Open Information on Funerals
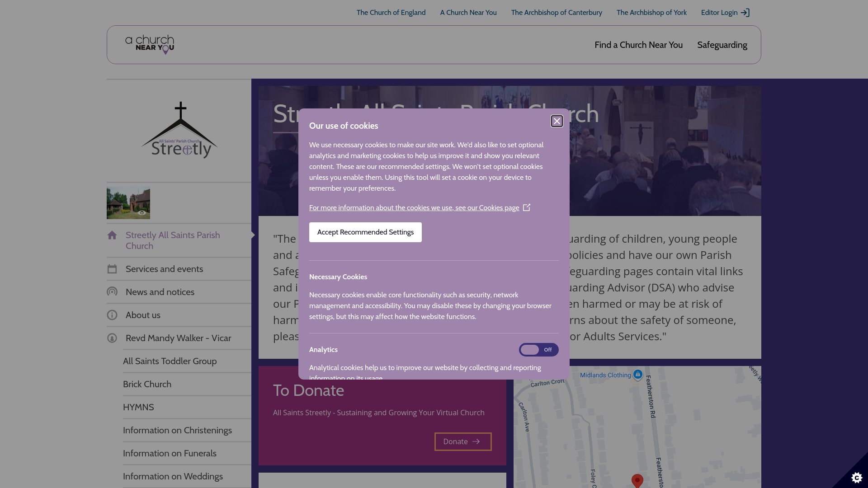This screenshot has width=868, height=488. [170, 453]
